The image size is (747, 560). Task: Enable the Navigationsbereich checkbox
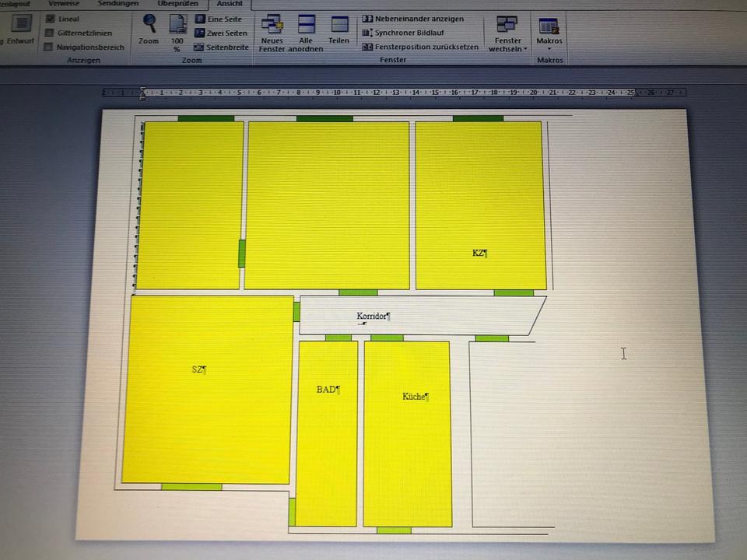[50, 47]
